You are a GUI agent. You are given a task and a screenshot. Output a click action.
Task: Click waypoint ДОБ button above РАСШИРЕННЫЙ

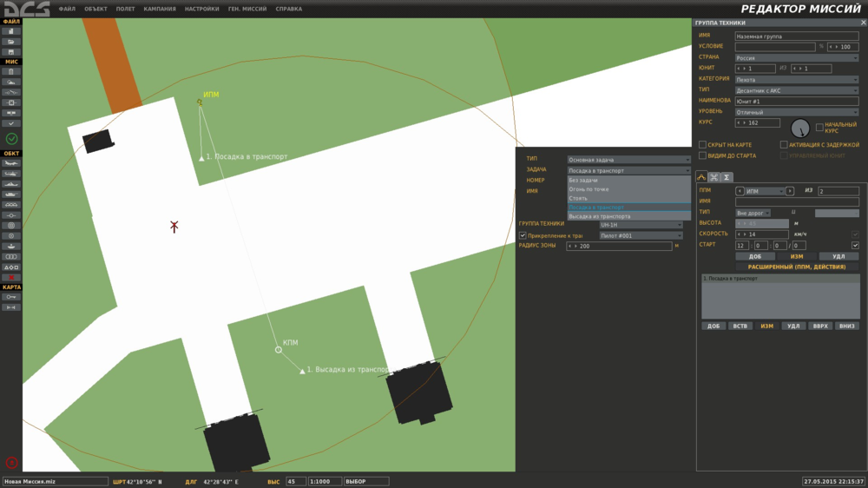tap(755, 256)
